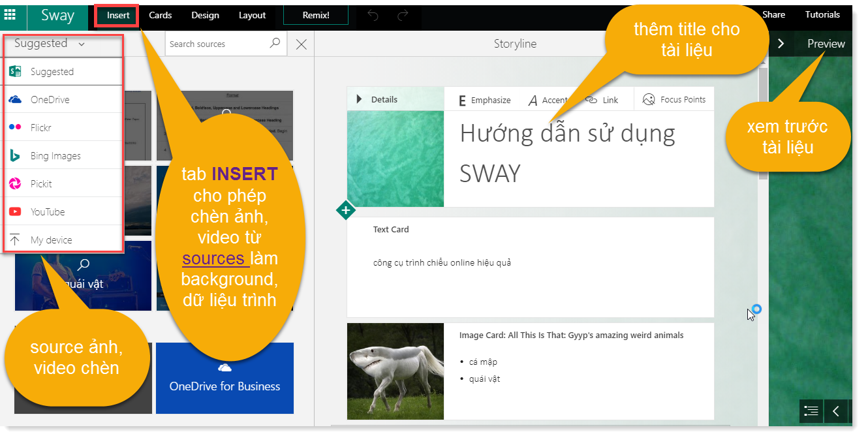Open the Design tab
Viewport: 868px width, 436px height.
point(205,15)
